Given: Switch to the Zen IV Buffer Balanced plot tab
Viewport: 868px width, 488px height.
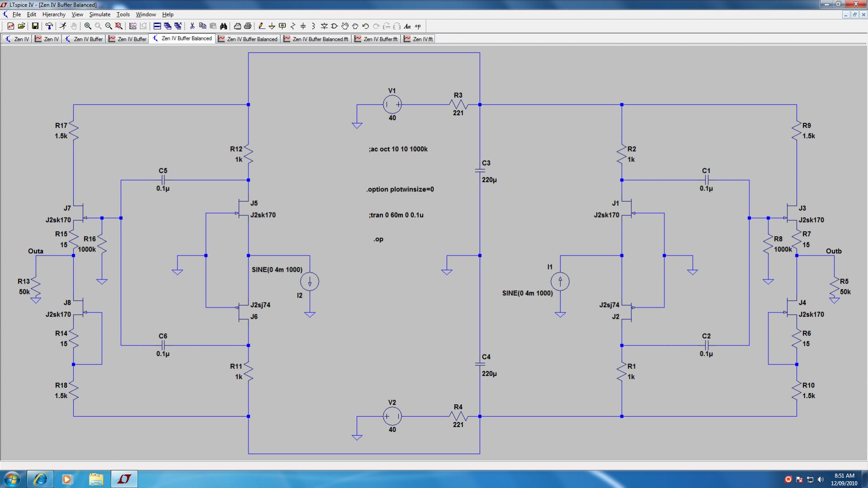Looking at the screenshot, I should [x=248, y=39].
